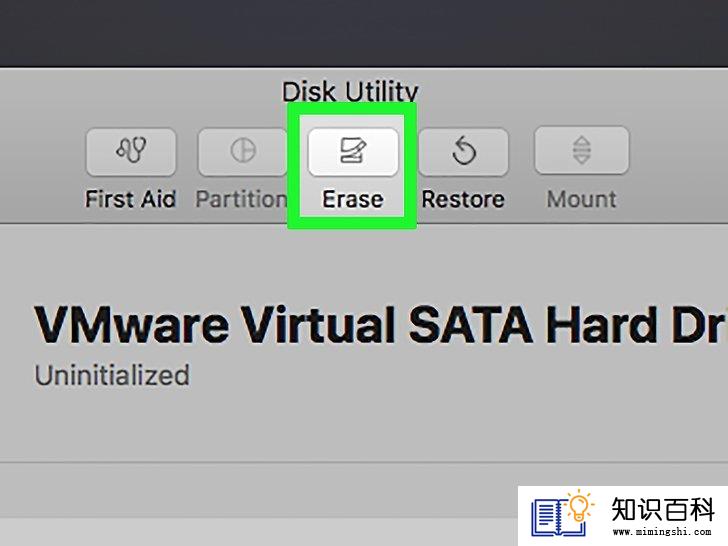The width and height of the screenshot is (728, 546).
Task: Click the First Aid text label
Action: pos(131,199)
